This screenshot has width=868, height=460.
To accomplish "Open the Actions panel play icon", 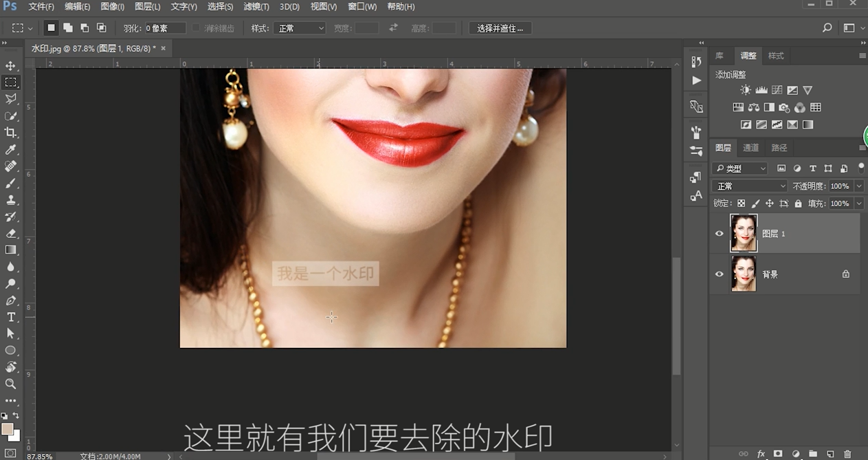I will pos(696,80).
